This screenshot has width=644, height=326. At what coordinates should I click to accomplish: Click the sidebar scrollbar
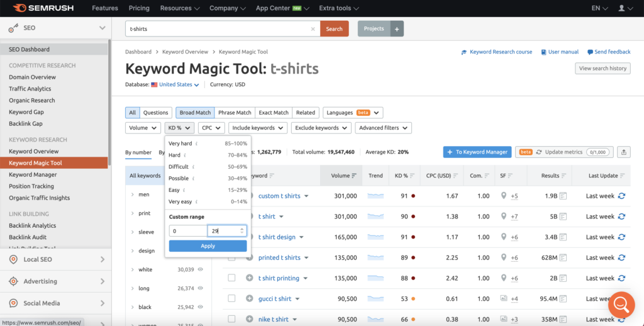pos(109,103)
